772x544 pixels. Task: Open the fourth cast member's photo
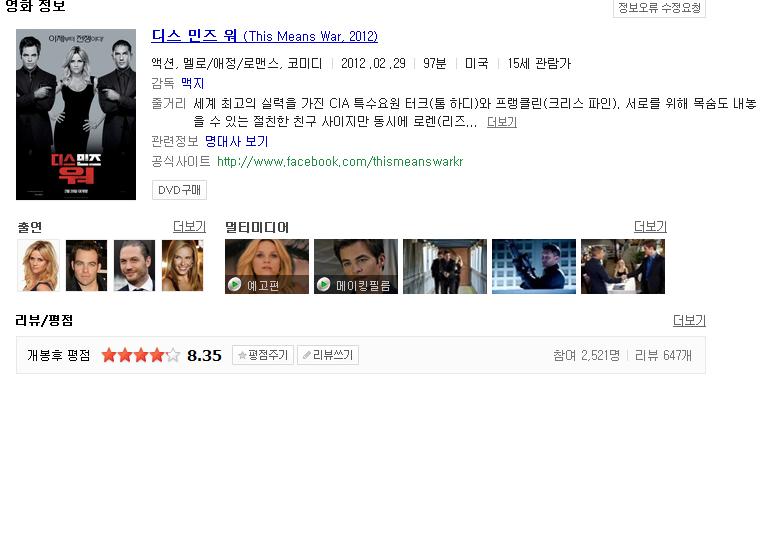183,265
